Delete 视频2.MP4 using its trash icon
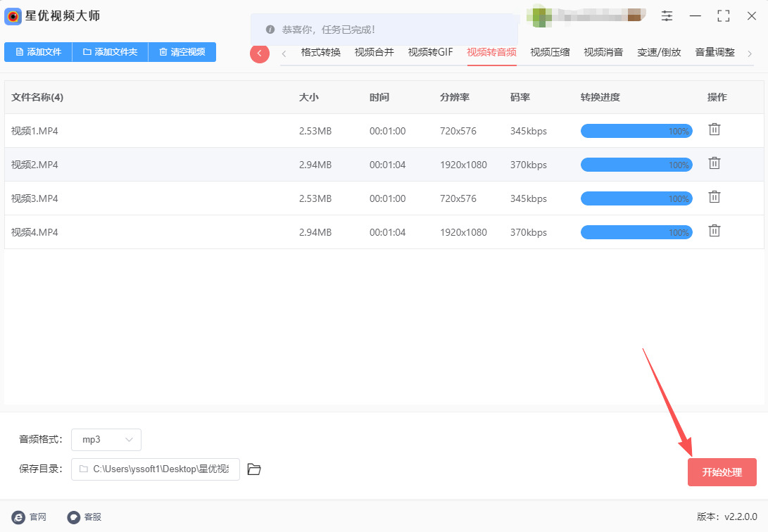 pos(714,163)
